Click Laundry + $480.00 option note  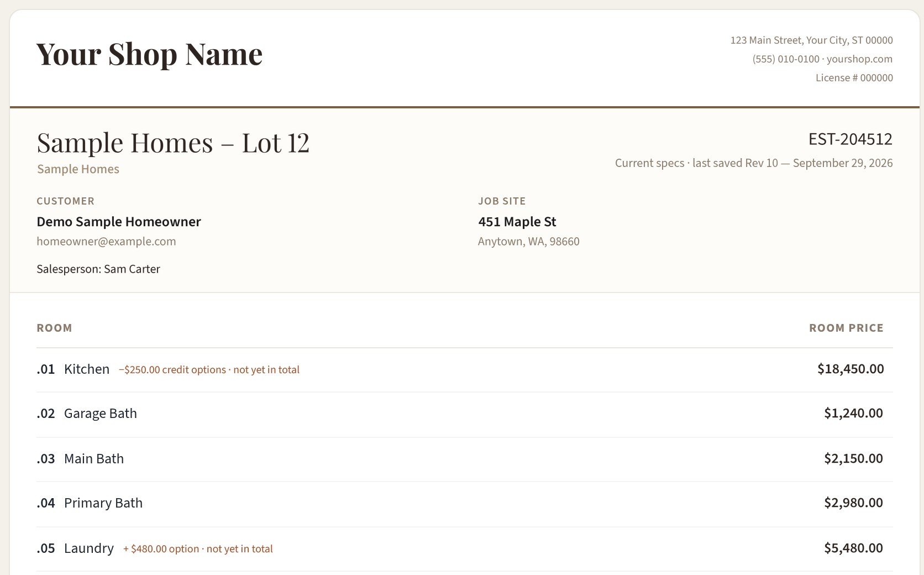pos(198,549)
